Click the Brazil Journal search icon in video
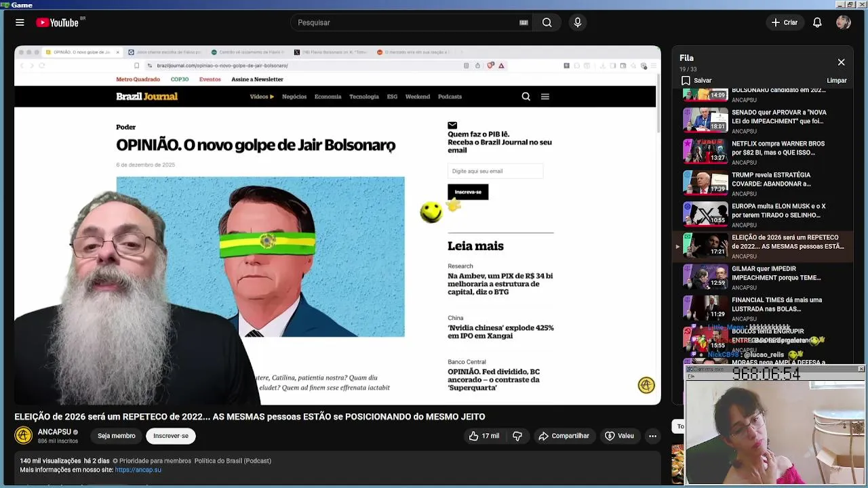 (526, 96)
